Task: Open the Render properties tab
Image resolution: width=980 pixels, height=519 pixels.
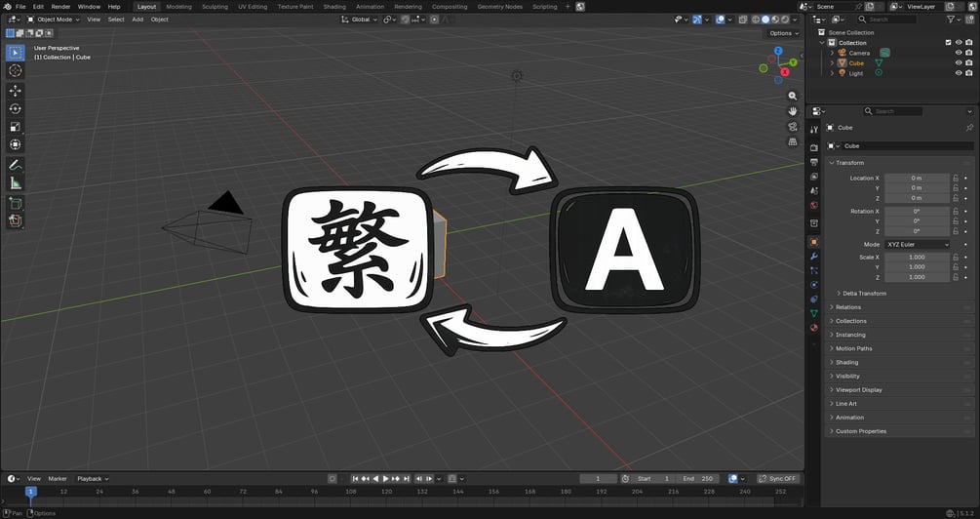Action: point(814,148)
